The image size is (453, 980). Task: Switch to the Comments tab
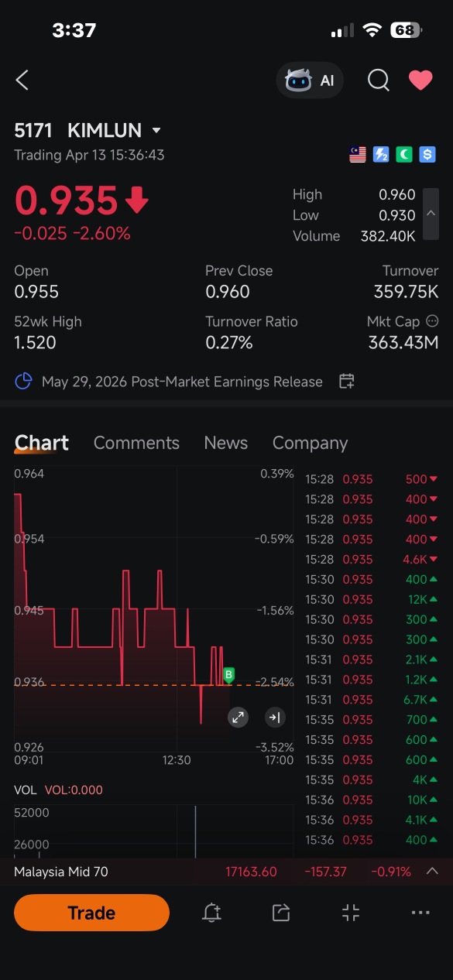click(136, 443)
